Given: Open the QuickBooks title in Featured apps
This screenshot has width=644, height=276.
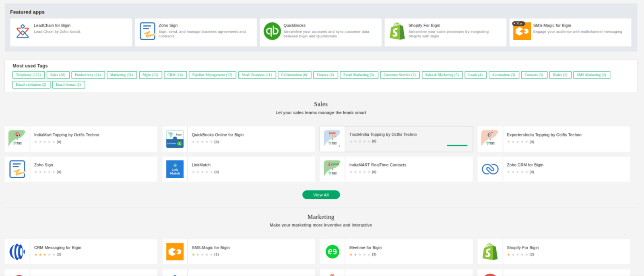Looking at the screenshot, I should coord(295,25).
